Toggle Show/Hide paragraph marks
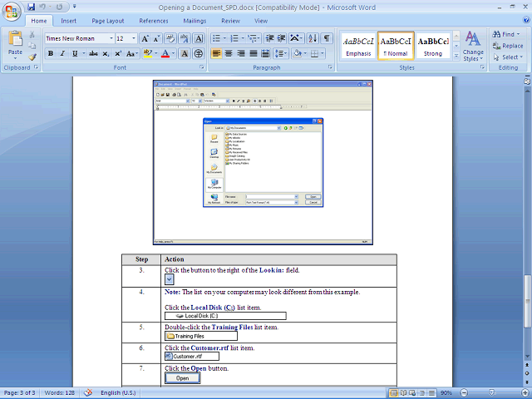The image size is (532, 399). pos(327,38)
